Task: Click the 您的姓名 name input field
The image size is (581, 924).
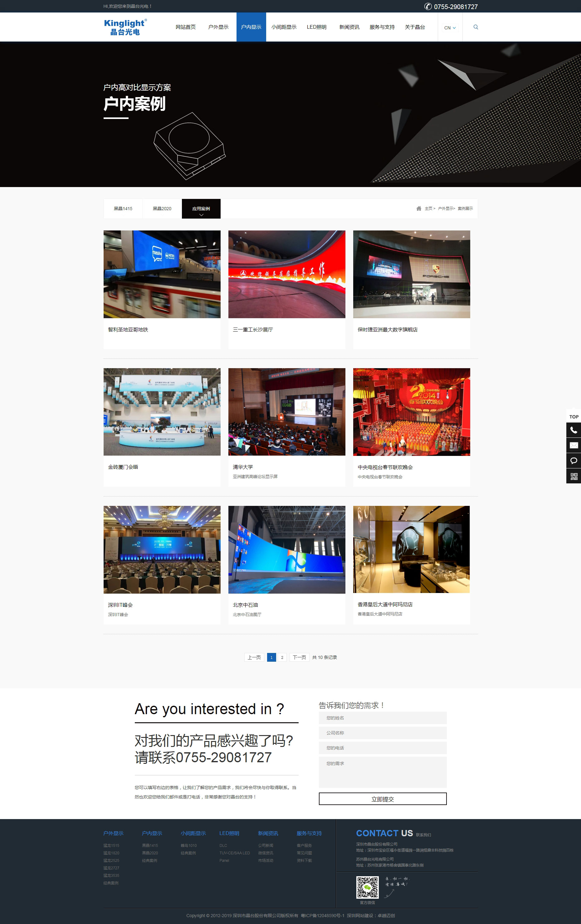Action: coord(382,718)
